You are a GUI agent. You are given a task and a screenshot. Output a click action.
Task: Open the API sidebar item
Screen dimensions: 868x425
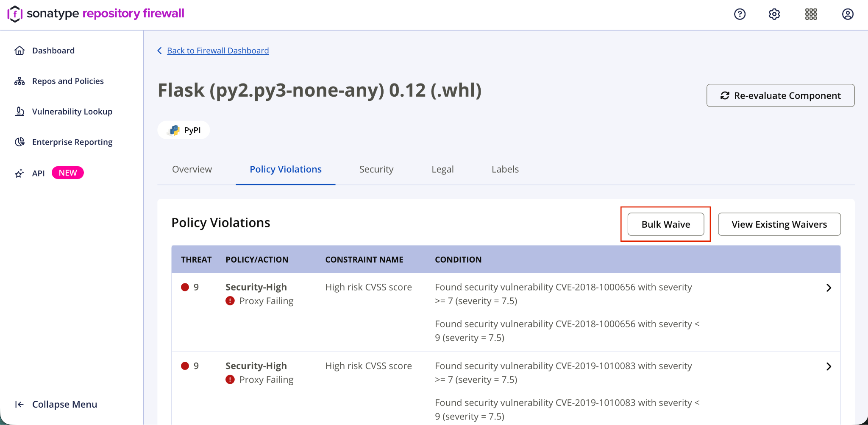(39, 173)
